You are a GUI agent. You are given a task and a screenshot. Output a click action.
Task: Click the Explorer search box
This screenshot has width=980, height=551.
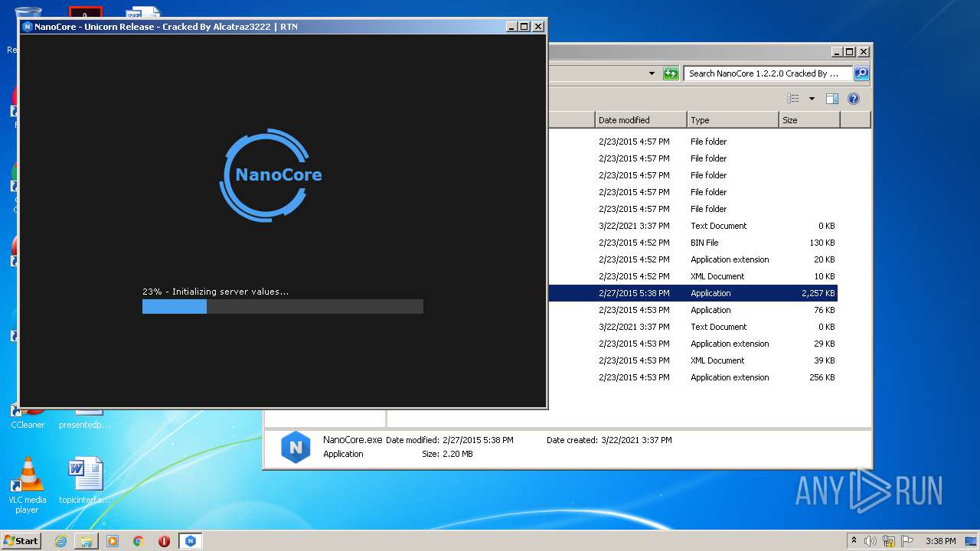(768, 73)
